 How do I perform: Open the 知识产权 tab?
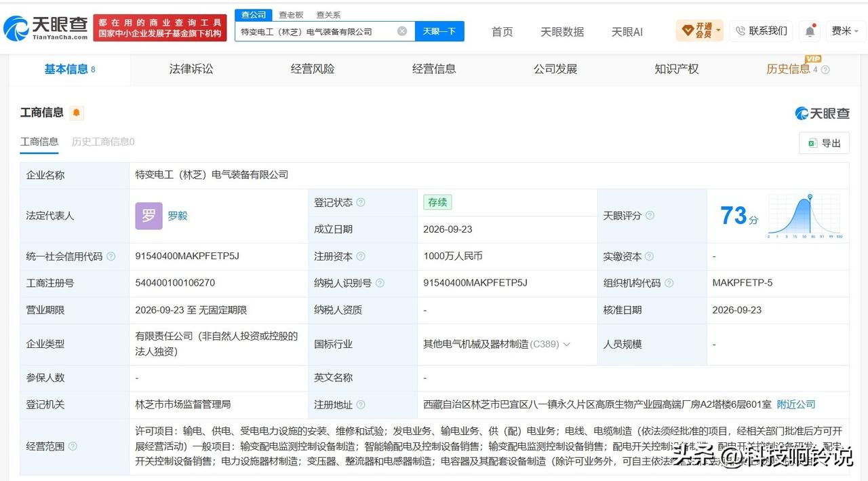[x=677, y=69]
